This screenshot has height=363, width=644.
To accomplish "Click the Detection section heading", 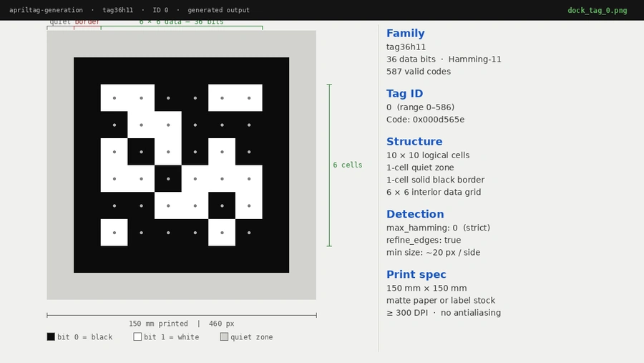I will click(415, 214).
